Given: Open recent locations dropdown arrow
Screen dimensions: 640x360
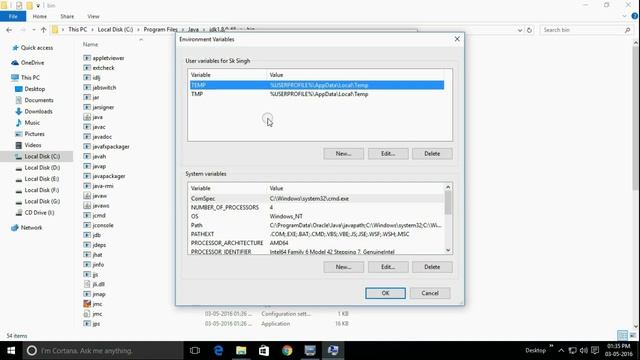Looking at the screenshot, I should [34, 30].
